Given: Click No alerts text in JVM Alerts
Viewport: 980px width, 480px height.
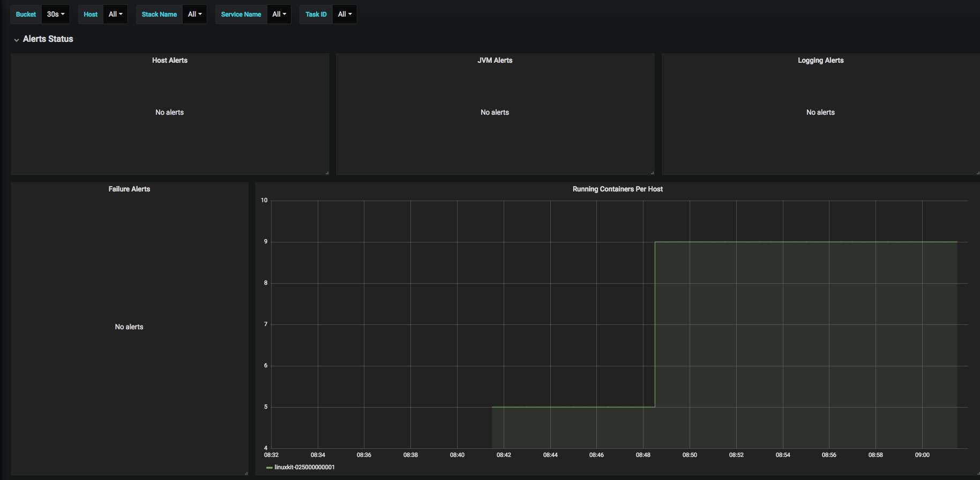Looking at the screenshot, I should (495, 113).
